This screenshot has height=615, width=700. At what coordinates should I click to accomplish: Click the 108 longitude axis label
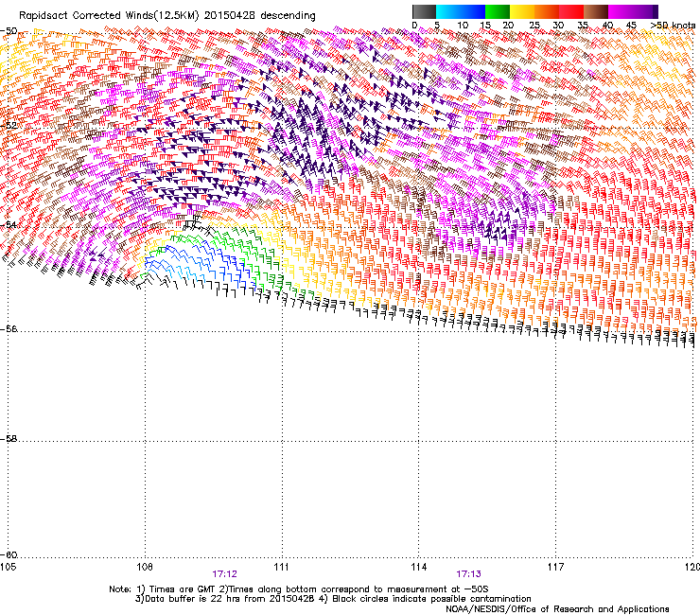[145, 567]
